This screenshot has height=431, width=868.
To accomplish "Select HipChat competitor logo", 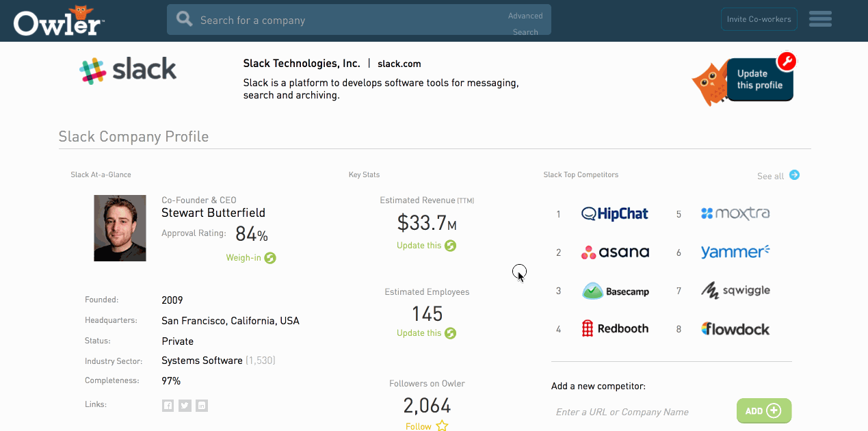I will coord(614,214).
